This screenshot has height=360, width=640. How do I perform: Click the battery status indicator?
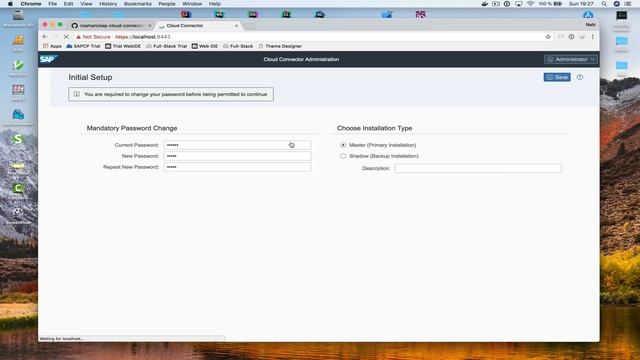(x=550, y=4)
